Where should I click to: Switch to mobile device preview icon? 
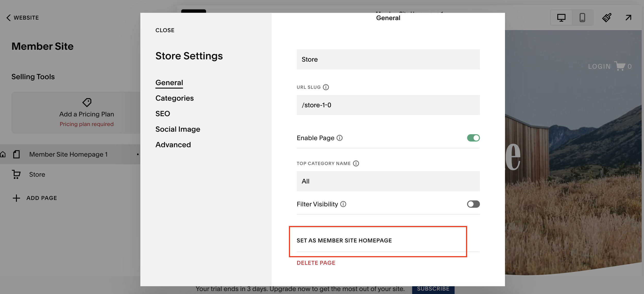582,18
